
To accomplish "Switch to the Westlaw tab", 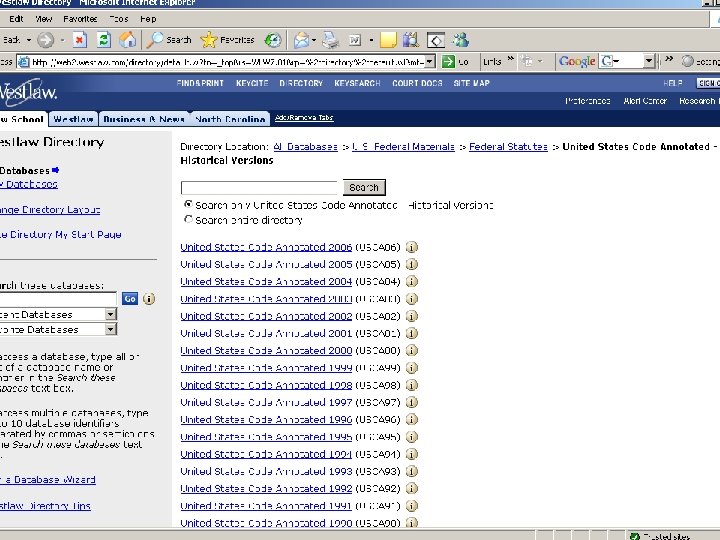I will [x=73, y=119].
